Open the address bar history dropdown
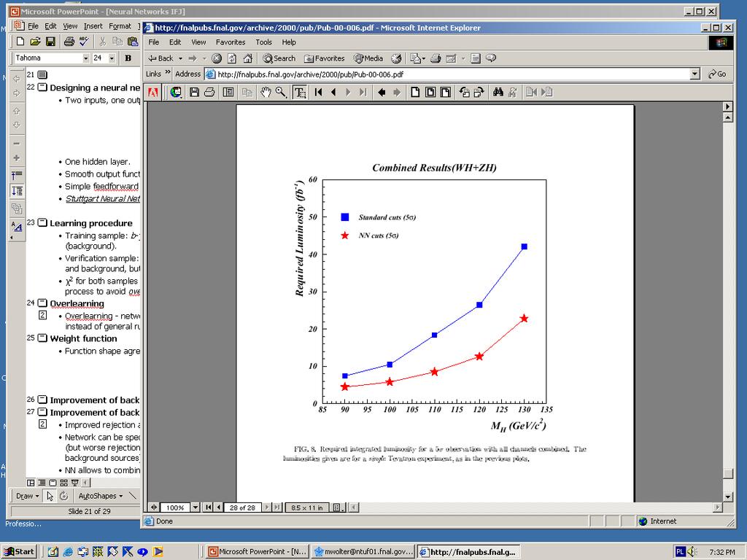 695,74
